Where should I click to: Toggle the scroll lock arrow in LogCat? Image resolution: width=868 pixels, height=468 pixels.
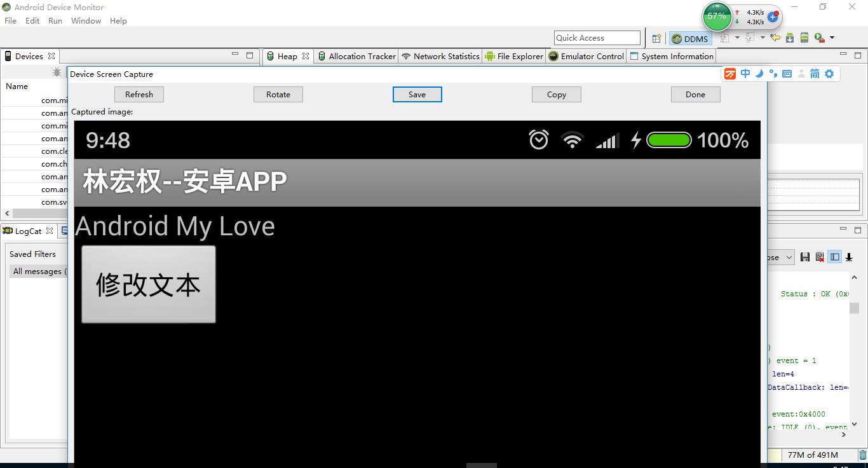pyautogui.click(x=849, y=257)
